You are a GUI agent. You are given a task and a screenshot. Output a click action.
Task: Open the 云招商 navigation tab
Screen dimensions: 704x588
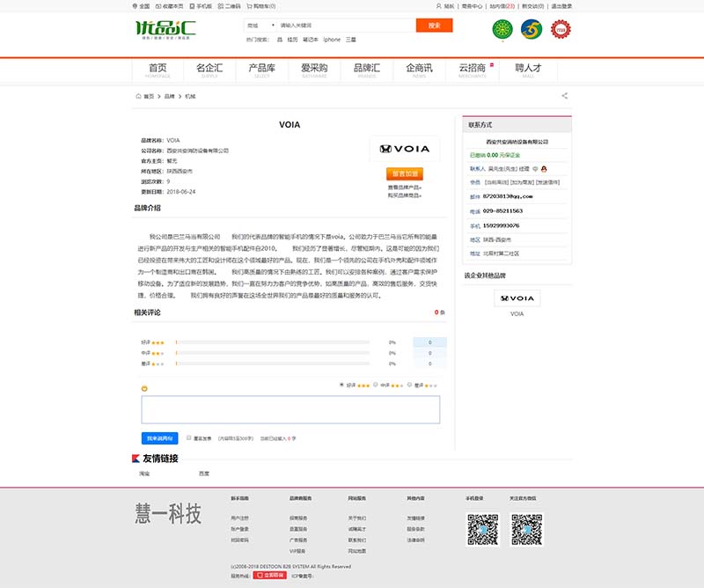[x=473, y=70]
